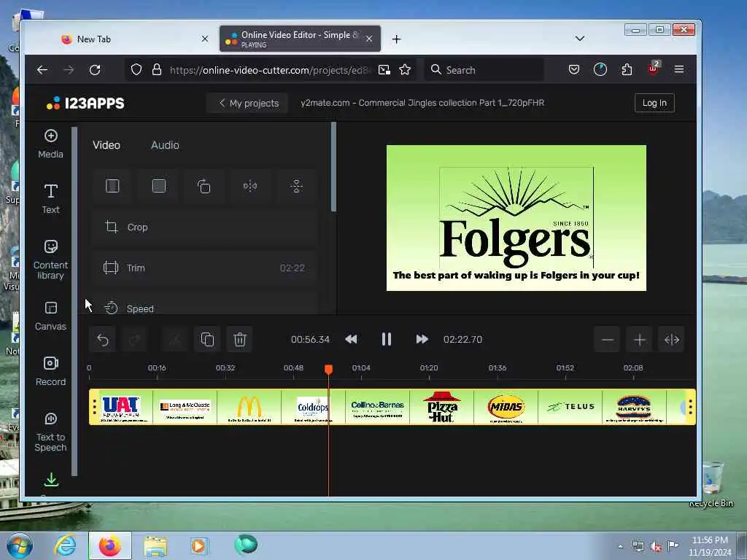
Task: Delete the selected clip with trash icon
Action: pyautogui.click(x=239, y=340)
